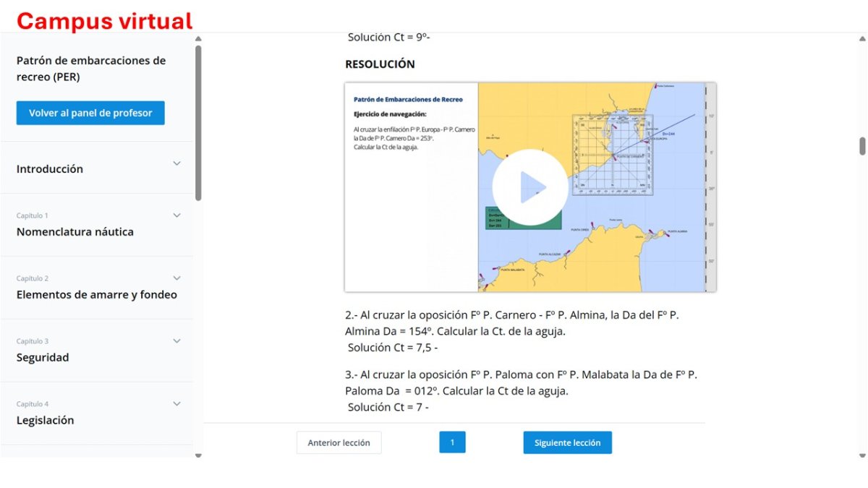
Task: Click the sidebar scroll down arrow
Action: [x=198, y=455]
